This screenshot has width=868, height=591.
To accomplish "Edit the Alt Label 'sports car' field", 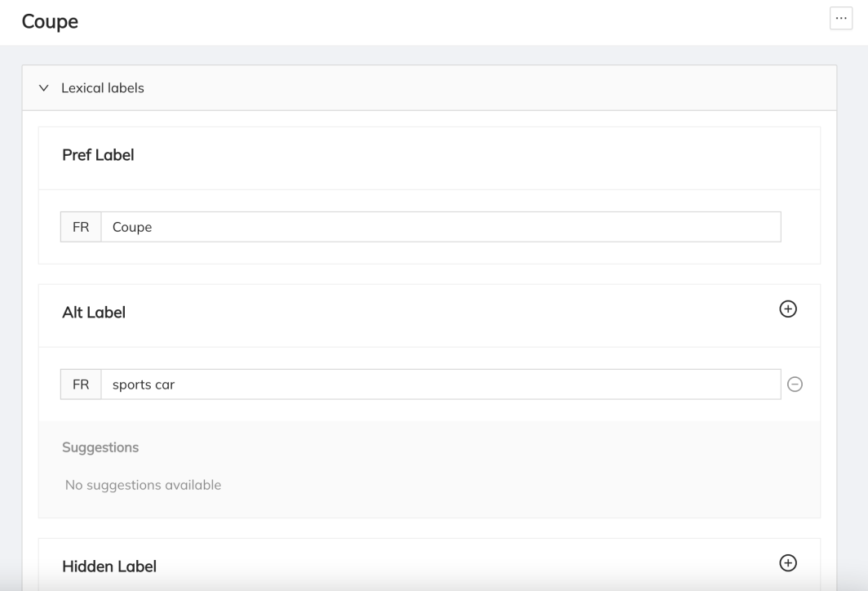I will [441, 384].
